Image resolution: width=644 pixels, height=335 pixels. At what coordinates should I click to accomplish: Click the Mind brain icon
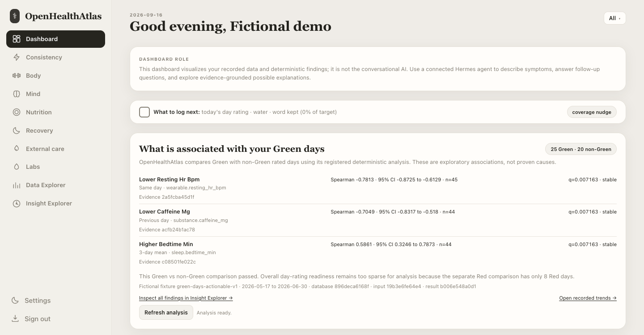17,94
